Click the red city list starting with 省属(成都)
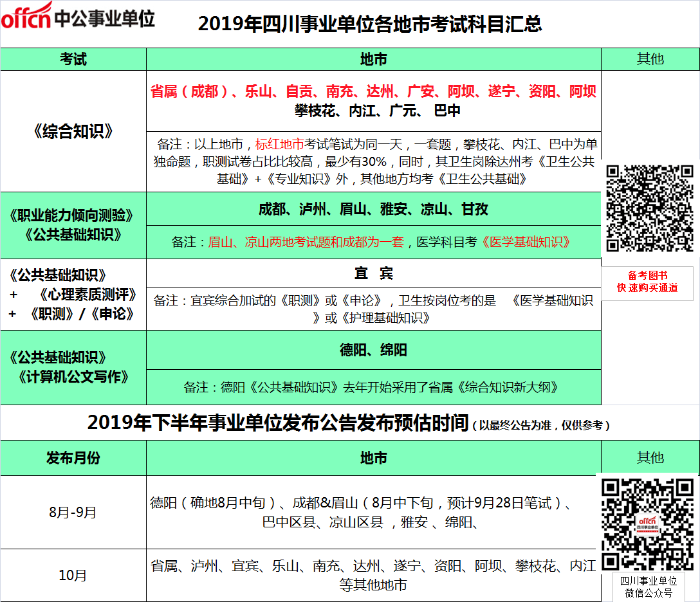This screenshot has height=602, width=700. pyautogui.click(x=373, y=91)
